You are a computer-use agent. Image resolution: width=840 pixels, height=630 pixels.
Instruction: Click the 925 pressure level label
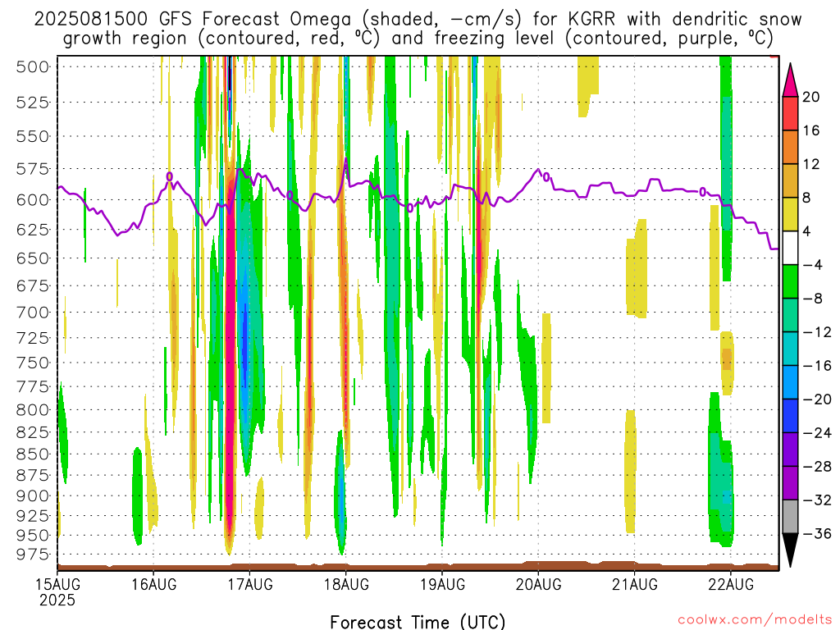click(x=33, y=516)
